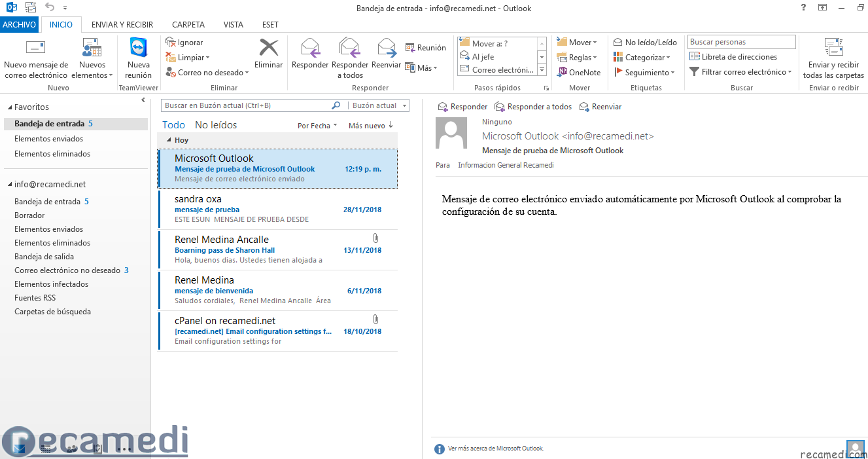Open Boarning pass of Sharon Hall email
The width and height of the screenshot is (868, 459).
[x=277, y=250]
